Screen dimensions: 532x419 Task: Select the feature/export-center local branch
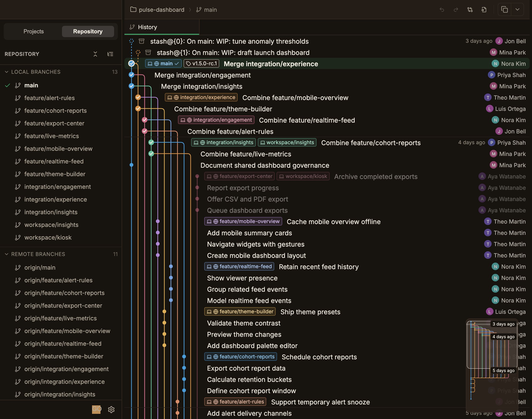point(61,123)
